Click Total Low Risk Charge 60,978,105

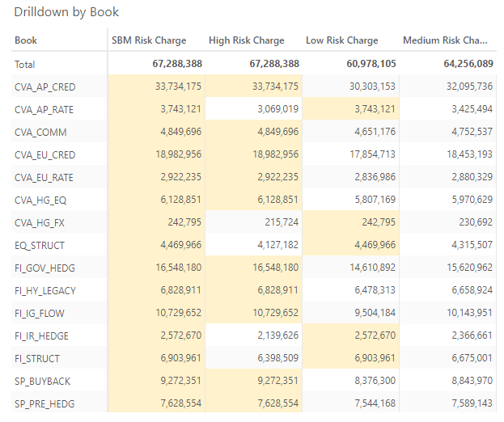[371, 64]
